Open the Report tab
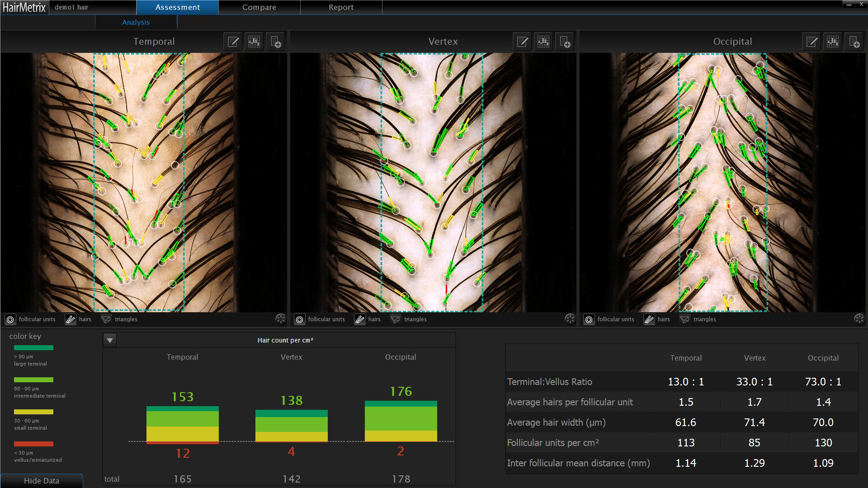 (x=341, y=7)
